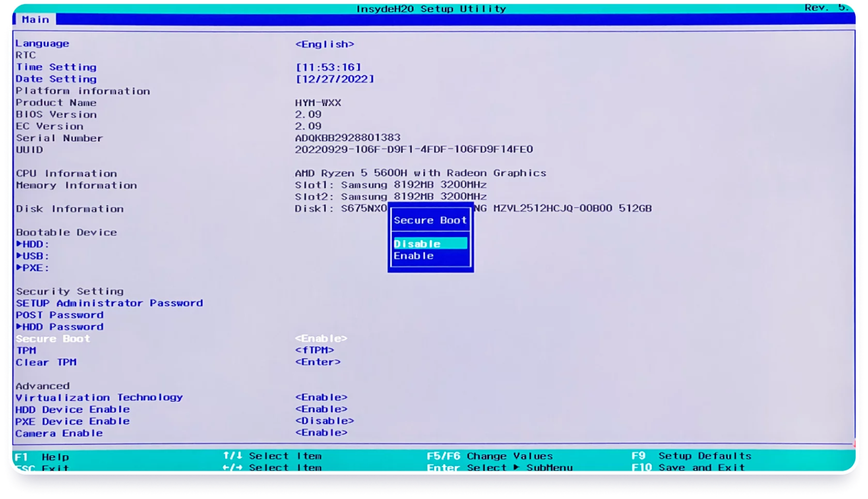The image size is (868, 499).
Task: Open the HDD Password submenu
Action: click(x=60, y=327)
